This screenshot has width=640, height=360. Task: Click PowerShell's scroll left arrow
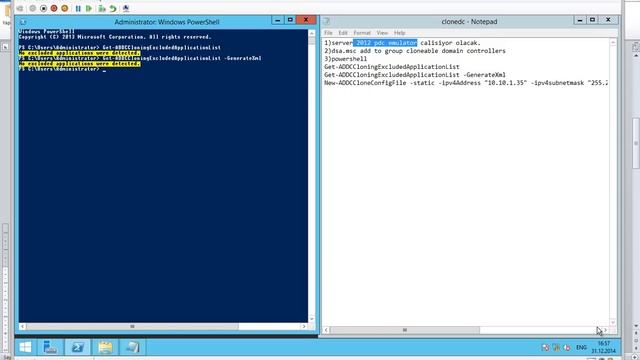tap(22, 327)
